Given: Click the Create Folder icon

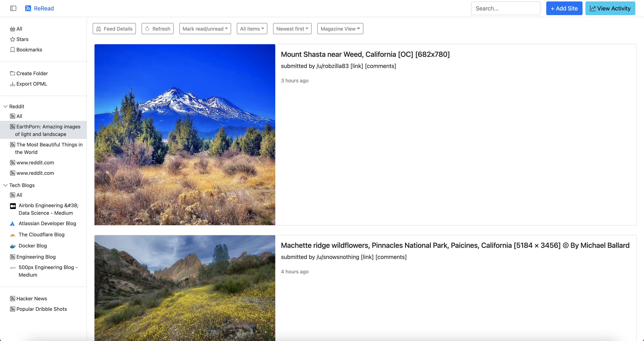Looking at the screenshot, I should click(x=13, y=73).
